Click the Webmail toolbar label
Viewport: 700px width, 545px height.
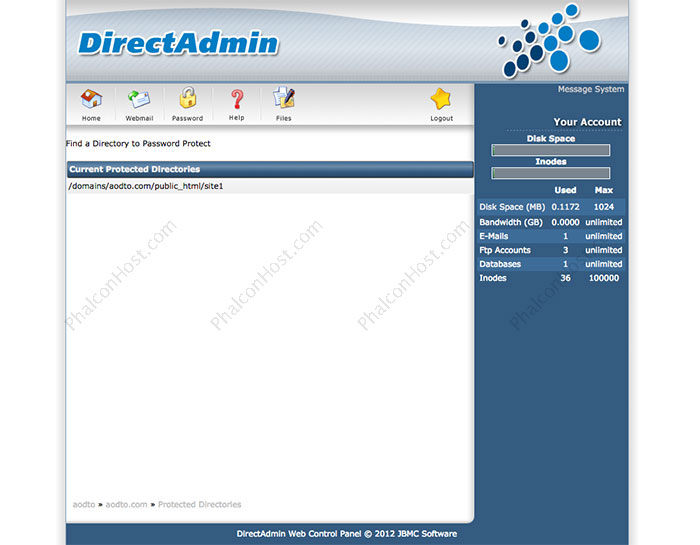pos(139,118)
